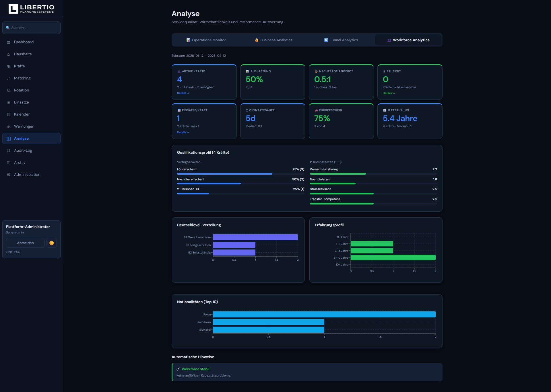Switch to the Funnel Analytics tab
Viewport: 551px width, 392px height.
pos(341,40)
